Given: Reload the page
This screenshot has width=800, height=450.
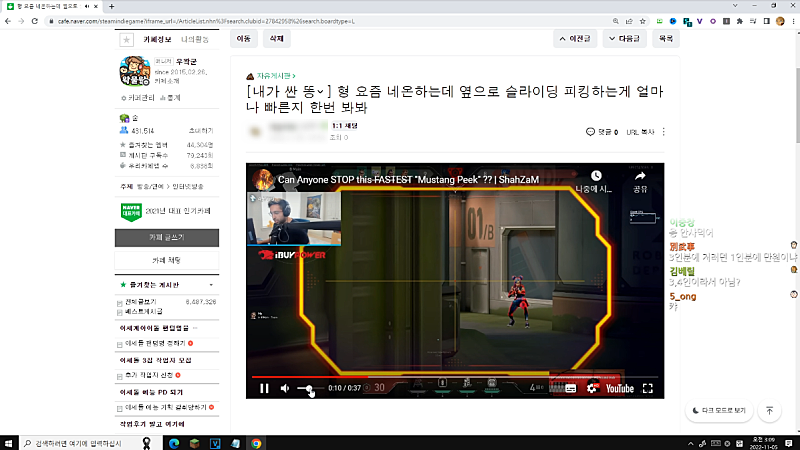Looking at the screenshot, I should click(35, 21).
